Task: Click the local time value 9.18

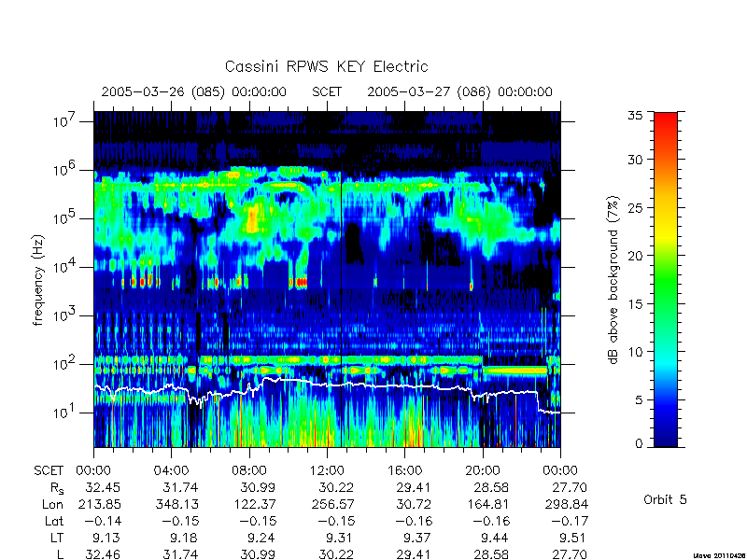Action: [183, 539]
